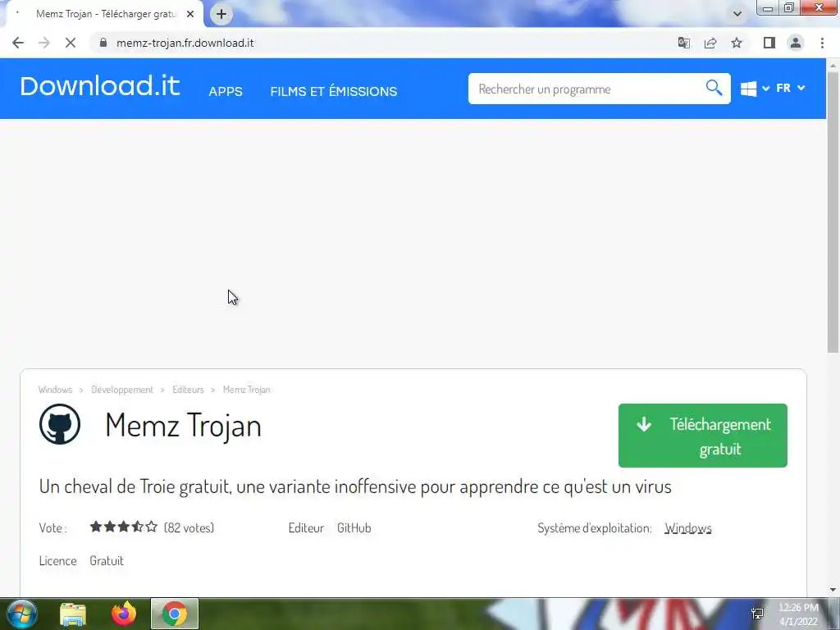This screenshot has height=630, width=840.
Task: Click the (82 votes) text
Action: click(x=189, y=527)
